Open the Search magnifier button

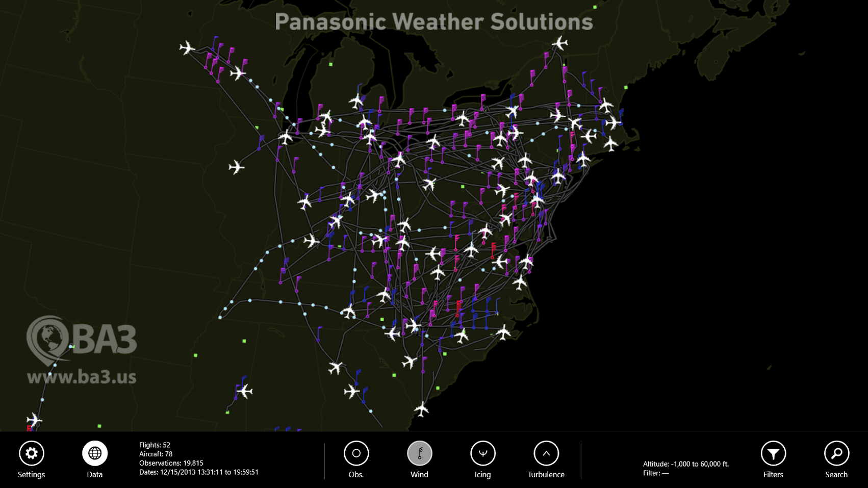click(836, 453)
